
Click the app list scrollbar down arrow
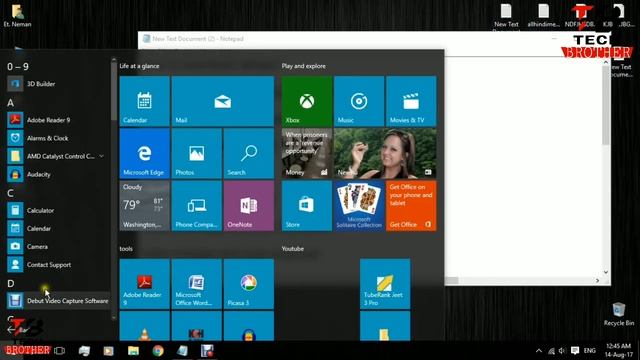pos(113,317)
